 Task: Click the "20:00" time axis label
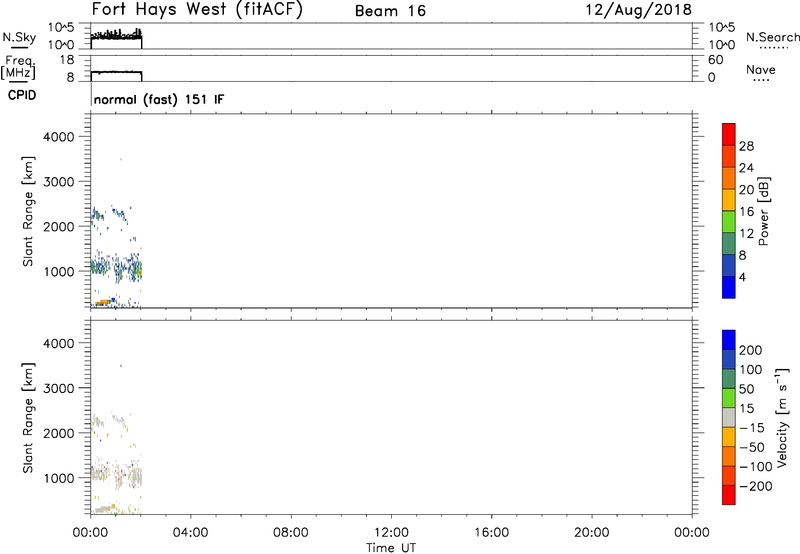click(x=591, y=533)
